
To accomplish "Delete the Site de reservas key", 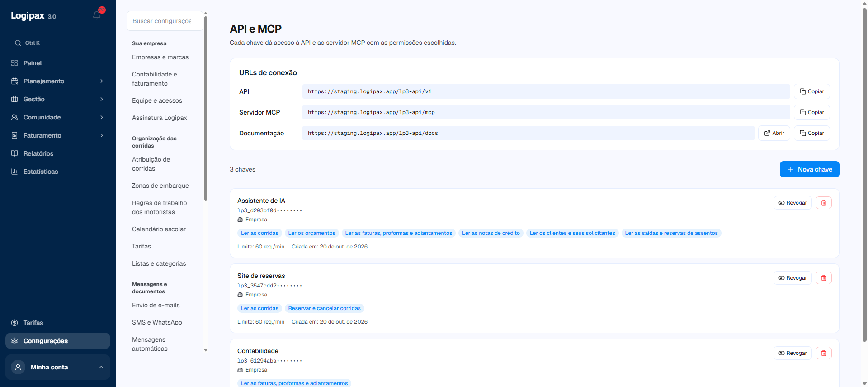I will (824, 278).
